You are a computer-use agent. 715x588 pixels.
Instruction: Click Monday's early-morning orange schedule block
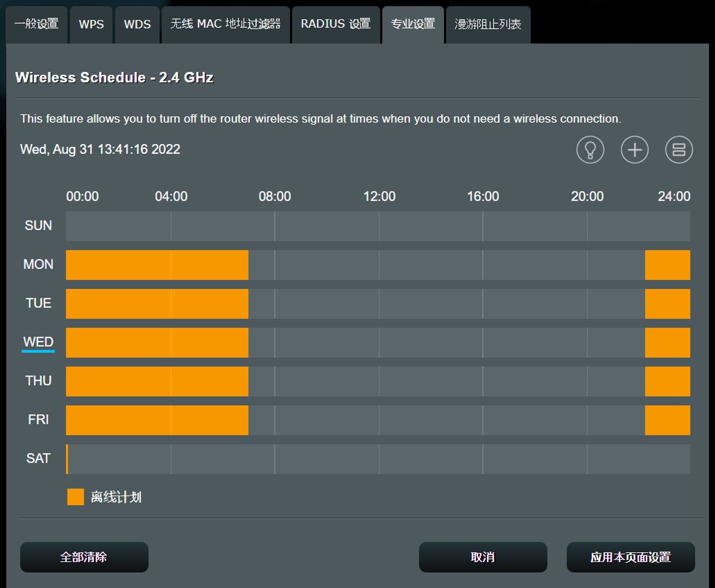(157, 265)
